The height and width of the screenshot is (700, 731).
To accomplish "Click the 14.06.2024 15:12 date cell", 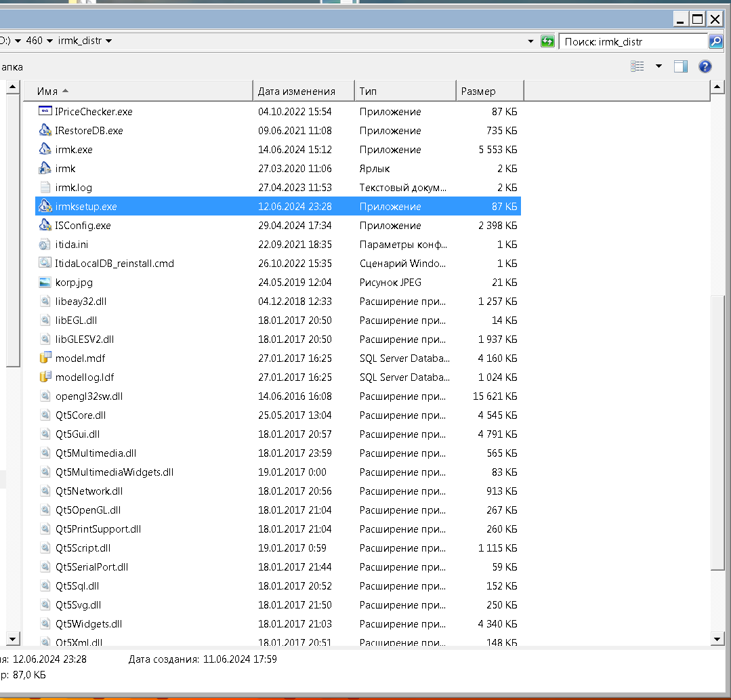I will [295, 149].
